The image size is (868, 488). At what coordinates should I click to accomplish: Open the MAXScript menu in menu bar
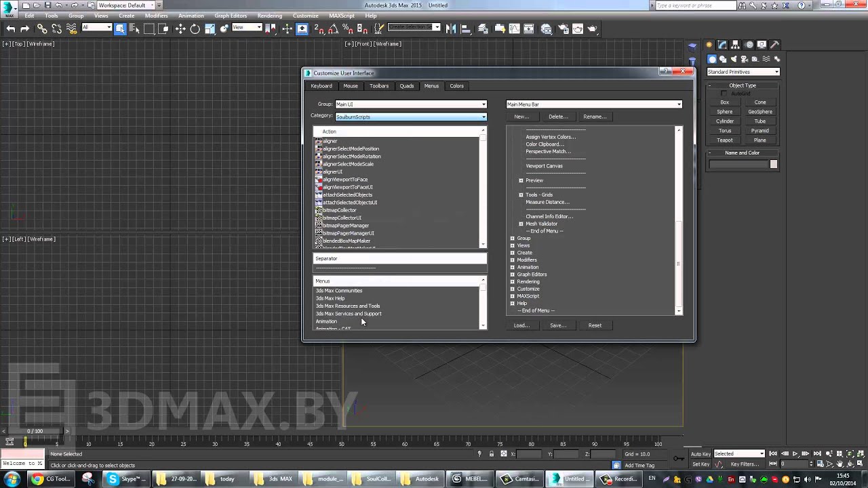(x=342, y=16)
